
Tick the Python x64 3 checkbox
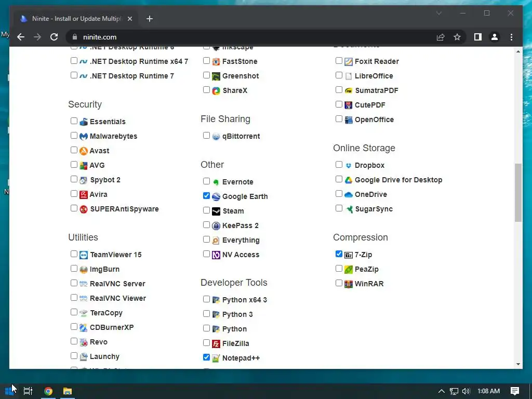206,299
